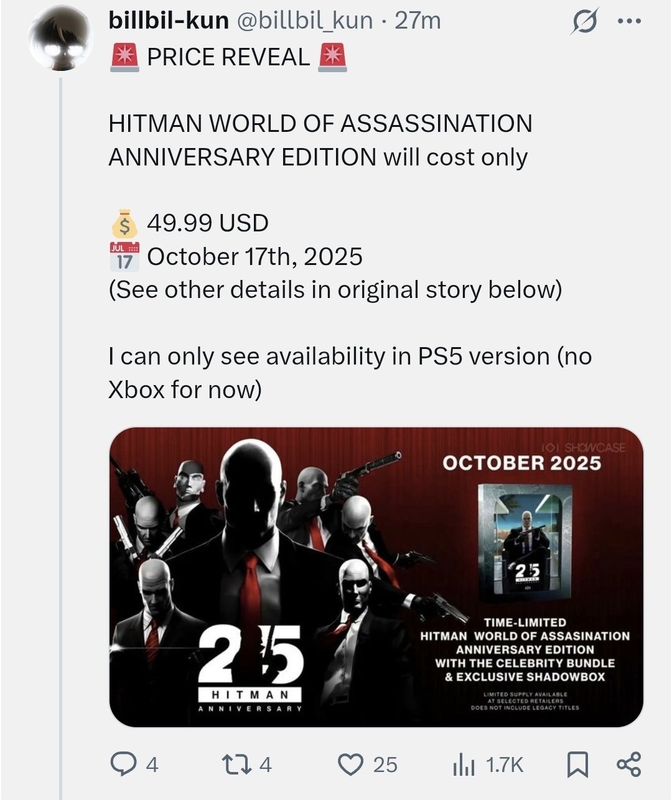Open the attached Hitman anniversary image
672x800 pixels.
376,577
